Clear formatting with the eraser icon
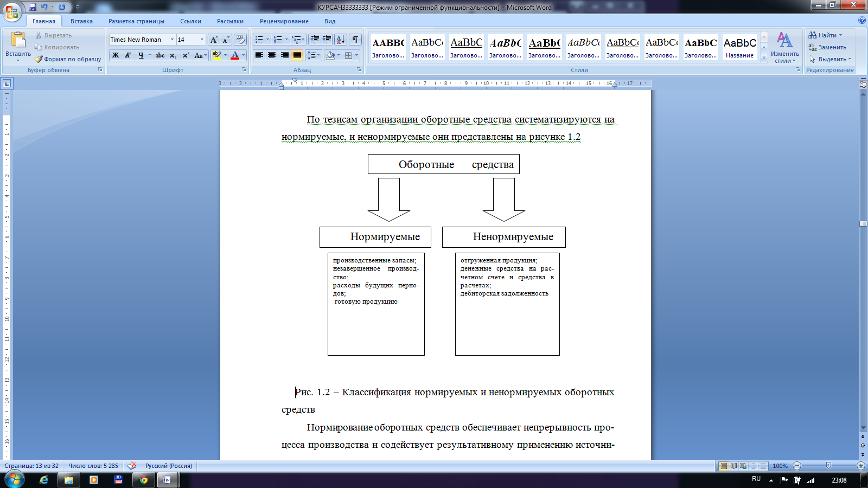The height and width of the screenshot is (488, 868). (240, 40)
